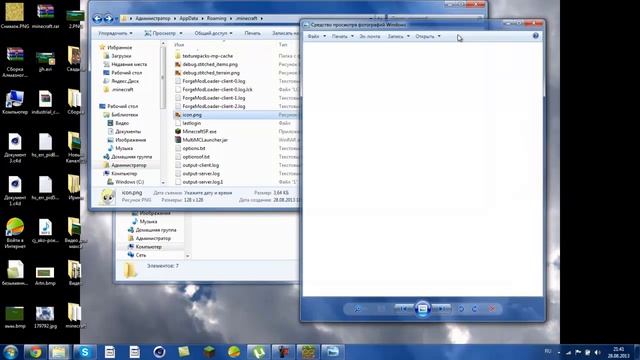Screen dimensions: 640x360
Task: Click Explorer forward navigation arrow
Action: pyautogui.click(x=108, y=18)
